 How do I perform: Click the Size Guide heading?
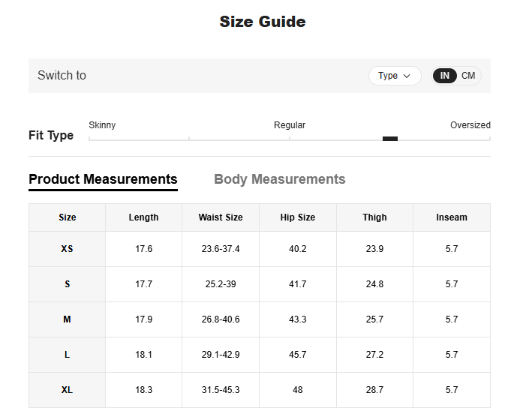263,22
